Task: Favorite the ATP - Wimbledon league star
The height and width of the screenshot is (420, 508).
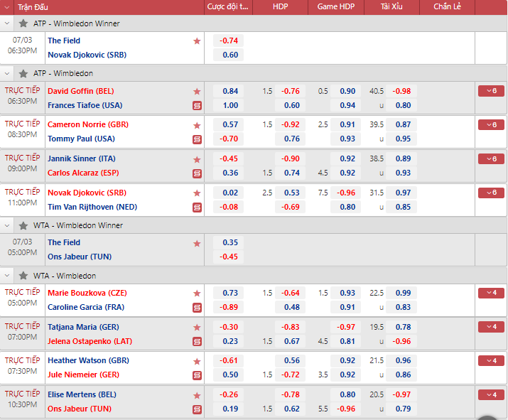Action: [23, 74]
